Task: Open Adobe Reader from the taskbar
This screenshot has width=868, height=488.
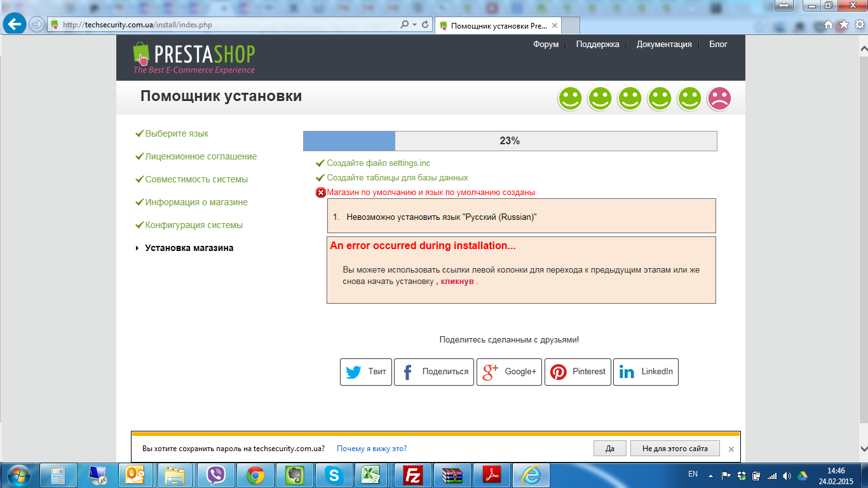Action: 492,475
